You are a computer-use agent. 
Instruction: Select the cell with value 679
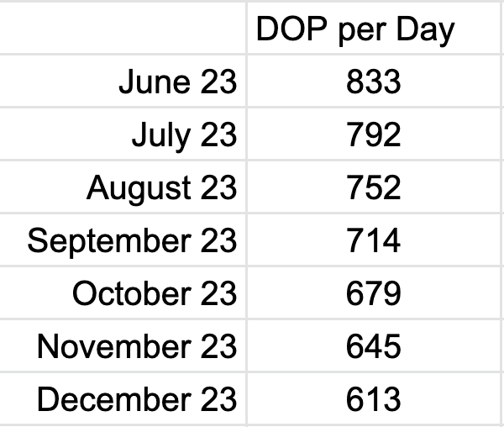[x=374, y=293]
